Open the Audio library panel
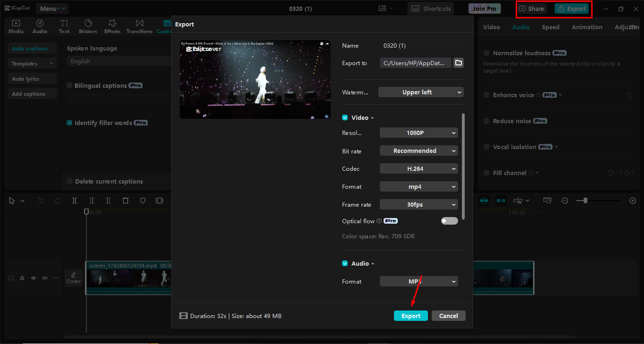Image resolution: width=644 pixels, height=344 pixels. (40, 26)
